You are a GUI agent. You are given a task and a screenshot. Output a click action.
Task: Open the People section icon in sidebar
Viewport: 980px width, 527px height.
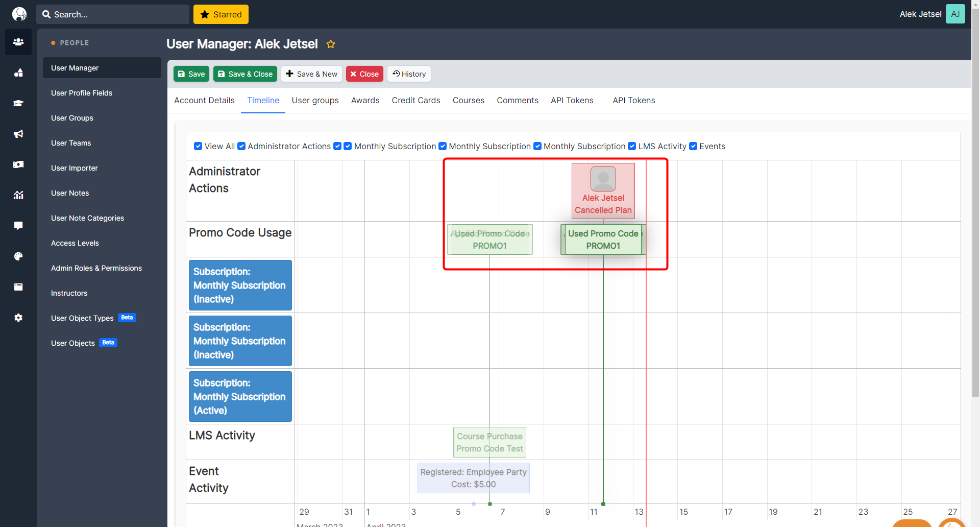click(18, 42)
